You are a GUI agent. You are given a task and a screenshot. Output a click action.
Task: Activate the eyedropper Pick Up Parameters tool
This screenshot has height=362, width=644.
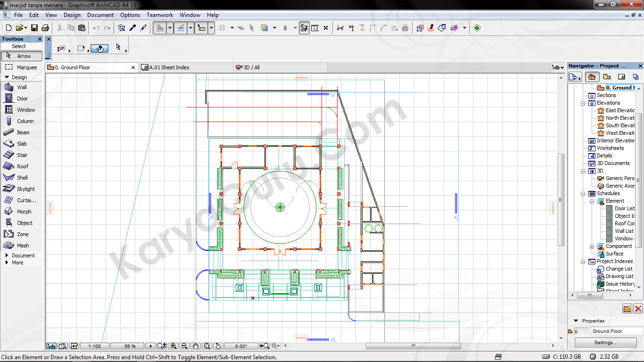click(132, 28)
